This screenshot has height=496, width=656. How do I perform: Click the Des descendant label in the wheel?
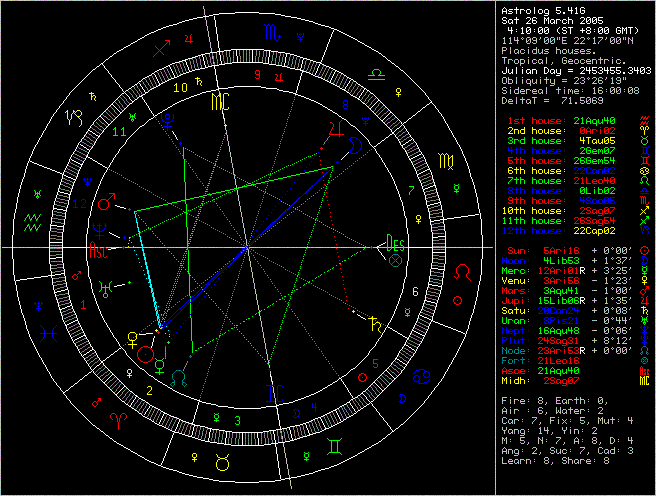point(397,244)
